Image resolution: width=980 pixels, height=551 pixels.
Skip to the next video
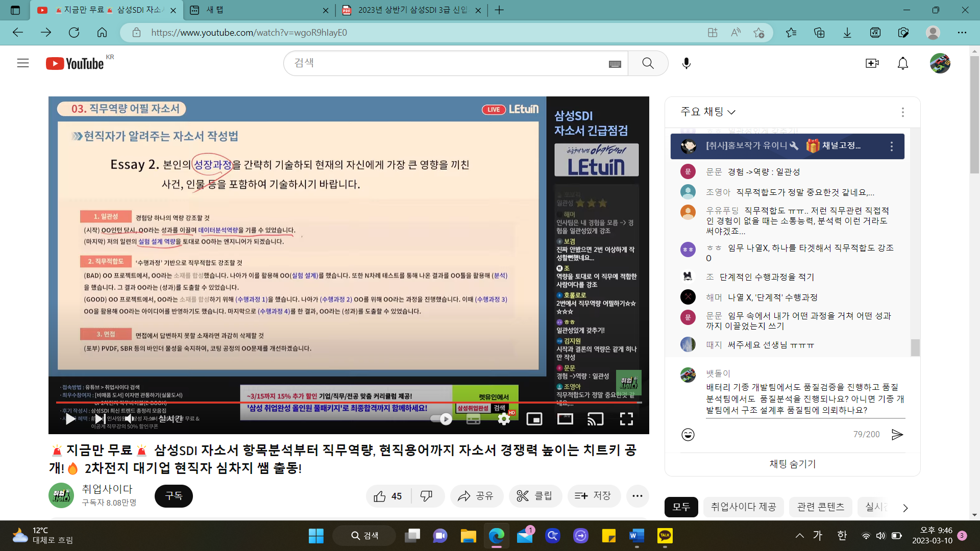point(100,419)
